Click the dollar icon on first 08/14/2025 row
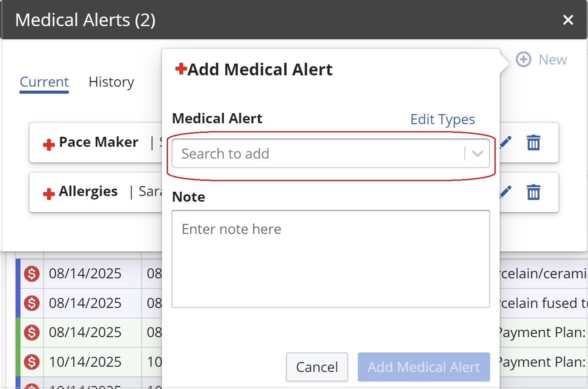The height and width of the screenshot is (389, 588). [31, 274]
